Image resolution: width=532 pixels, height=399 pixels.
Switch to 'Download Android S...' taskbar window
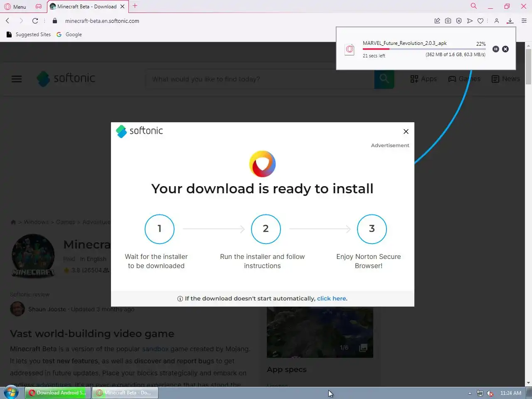pos(57,393)
